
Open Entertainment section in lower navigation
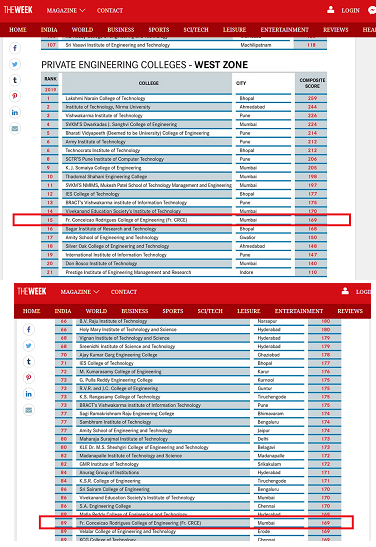[x=299, y=311]
